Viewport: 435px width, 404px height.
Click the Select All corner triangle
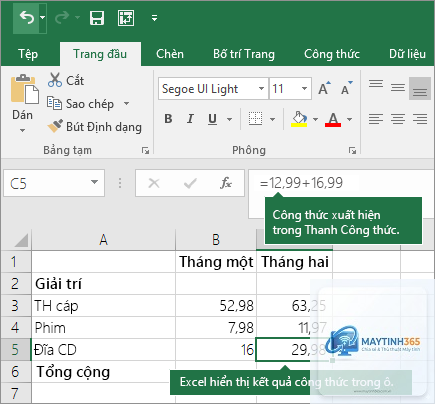(x=20, y=240)
